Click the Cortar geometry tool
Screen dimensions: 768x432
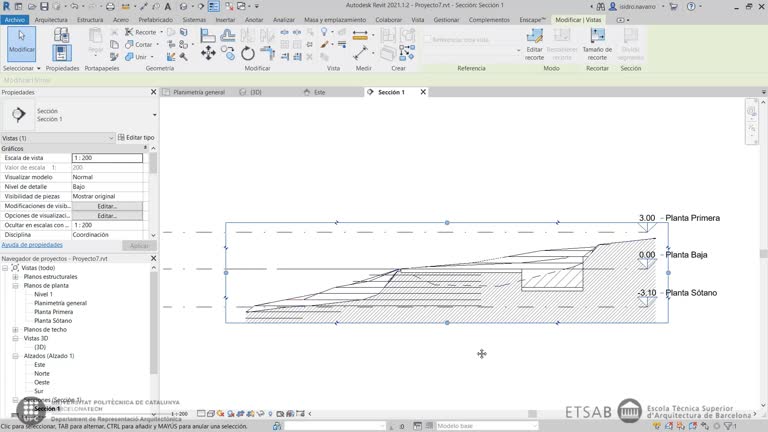(x=138, y=45)
